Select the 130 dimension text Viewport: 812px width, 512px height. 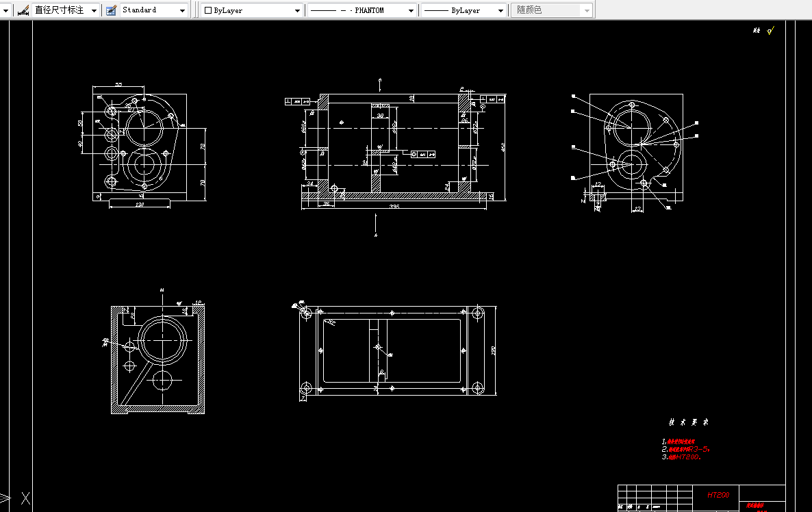tap(139, 205)
